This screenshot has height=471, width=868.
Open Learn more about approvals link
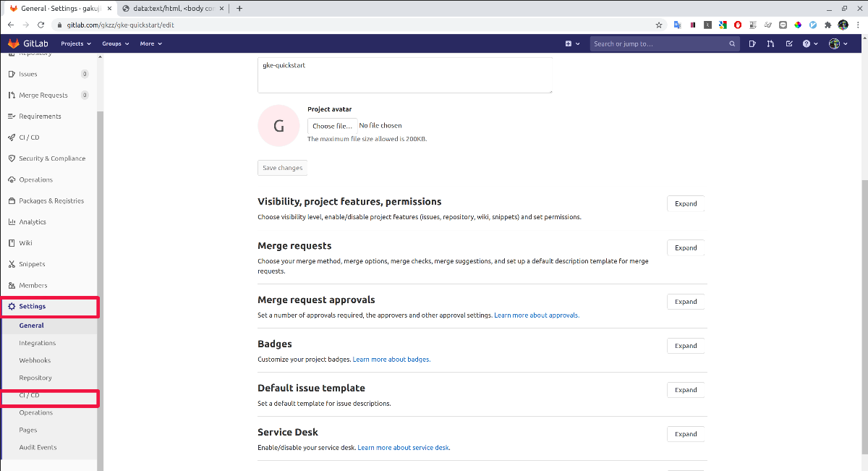[x=537, y=315]
